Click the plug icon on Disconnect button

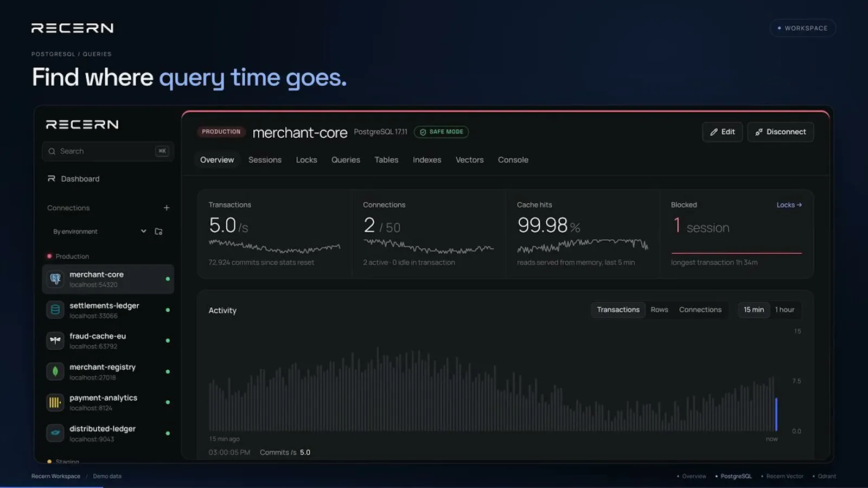tap(759, 132)
